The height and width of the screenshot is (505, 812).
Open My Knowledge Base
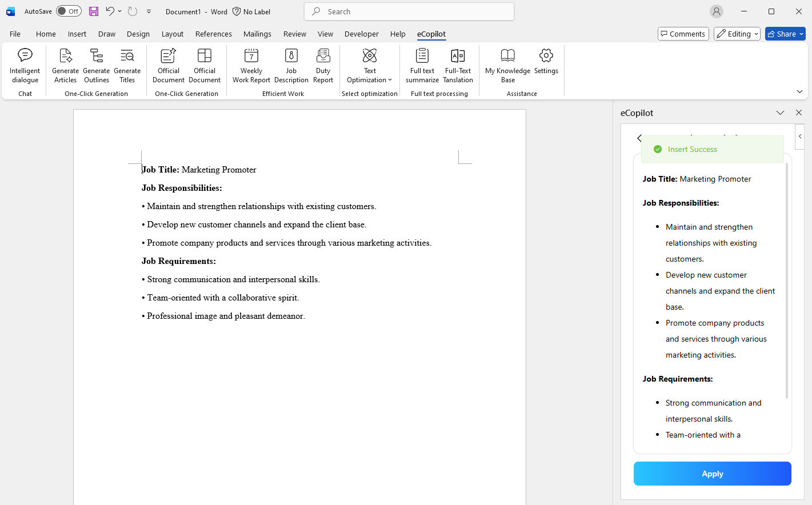tap(507, 66)
